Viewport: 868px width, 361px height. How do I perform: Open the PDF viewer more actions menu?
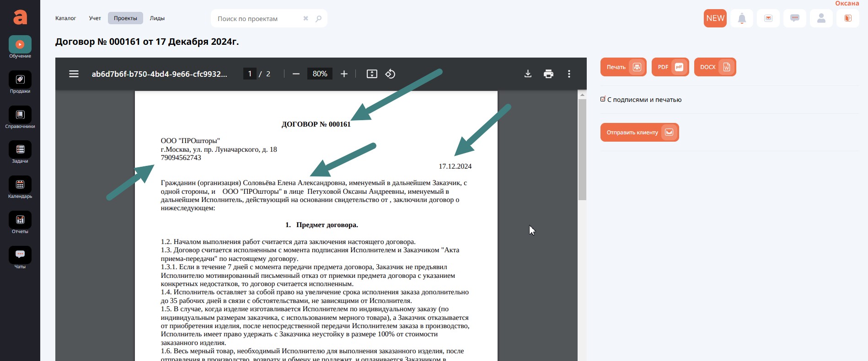pyautogui.click(x=569, y=74)
